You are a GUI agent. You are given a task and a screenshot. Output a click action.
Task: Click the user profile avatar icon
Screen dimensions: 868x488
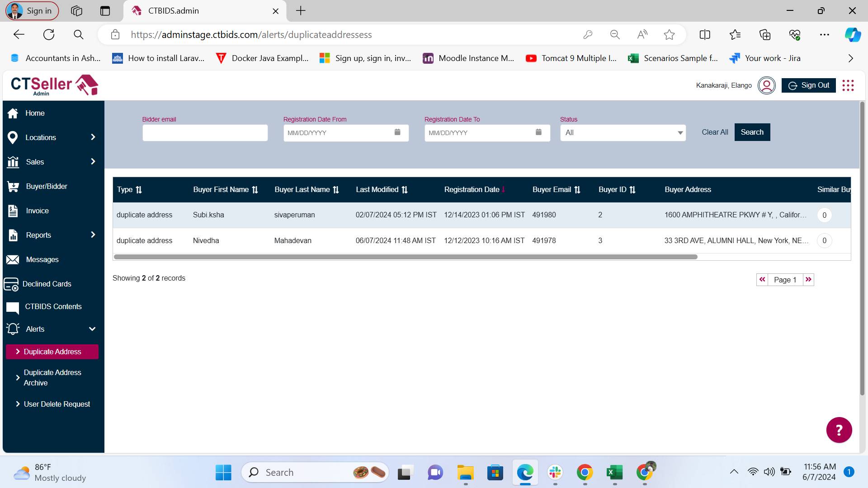pos(766,85)
